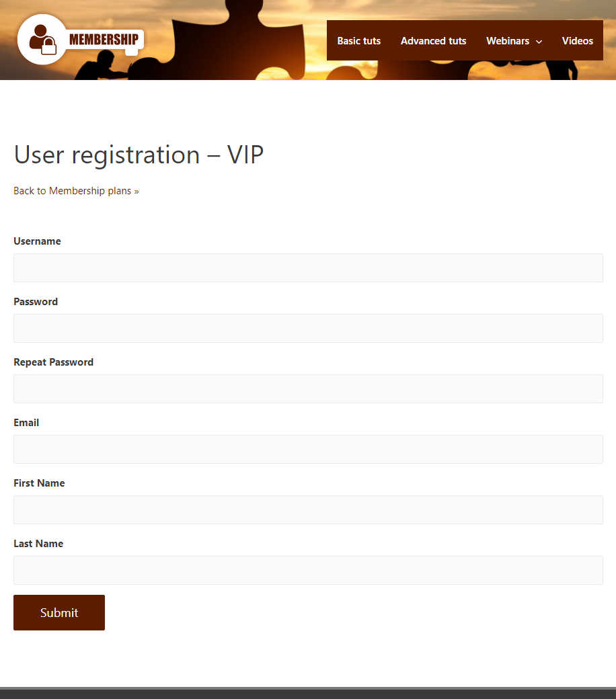Screen dimensions: 616x699
Task: Select the Webinars menu item
Action: tap(508, 40)
